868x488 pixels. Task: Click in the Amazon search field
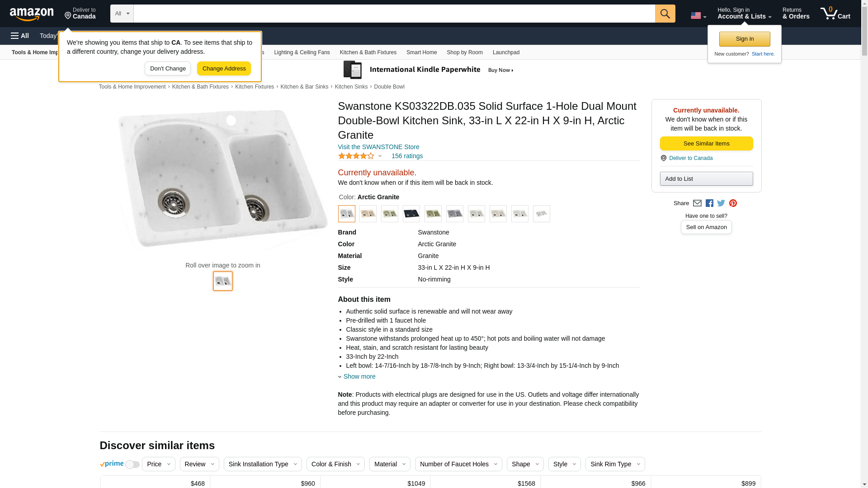[x=394, y=14]
